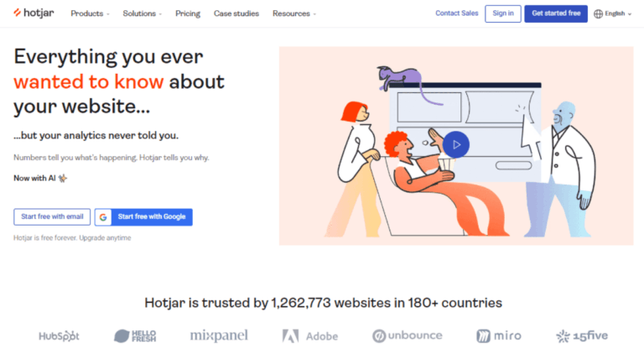
Task: Open the Products dropdown menu
Action: pos(90,13)
